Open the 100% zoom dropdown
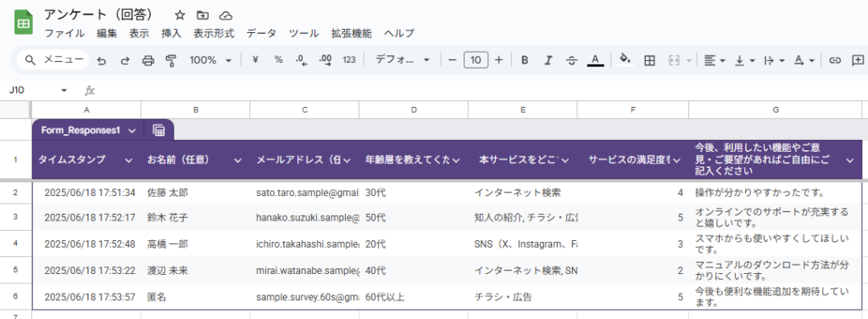The image size is (868, 319). click(x=210, y=59)
